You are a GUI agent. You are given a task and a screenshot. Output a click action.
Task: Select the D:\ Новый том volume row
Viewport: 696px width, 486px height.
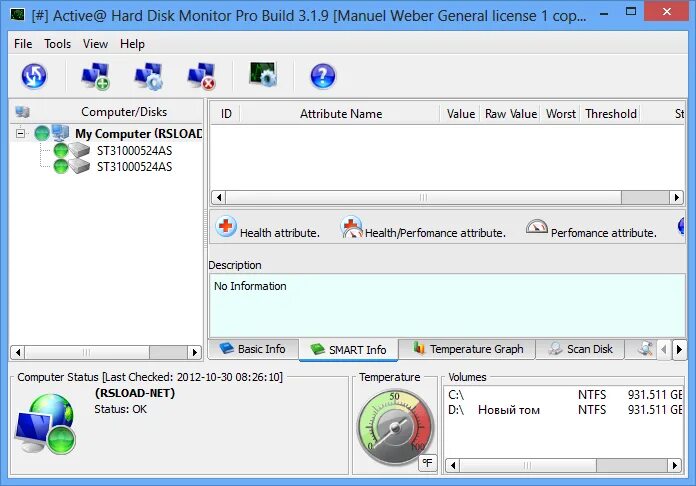(564, 409)
